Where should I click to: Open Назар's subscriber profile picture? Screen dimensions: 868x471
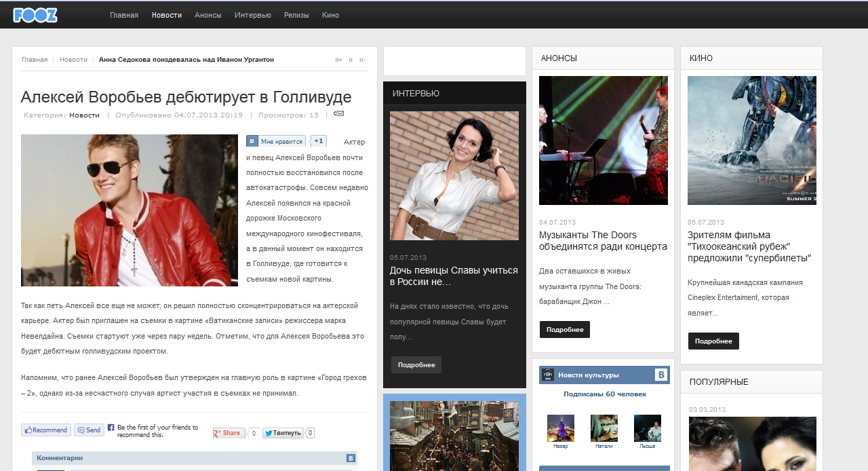click(x=560, y=428)
